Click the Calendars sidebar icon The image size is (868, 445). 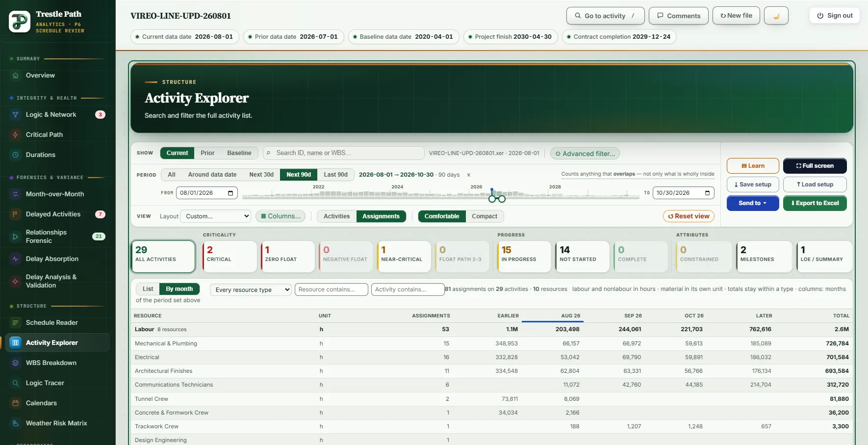[15, 403]
